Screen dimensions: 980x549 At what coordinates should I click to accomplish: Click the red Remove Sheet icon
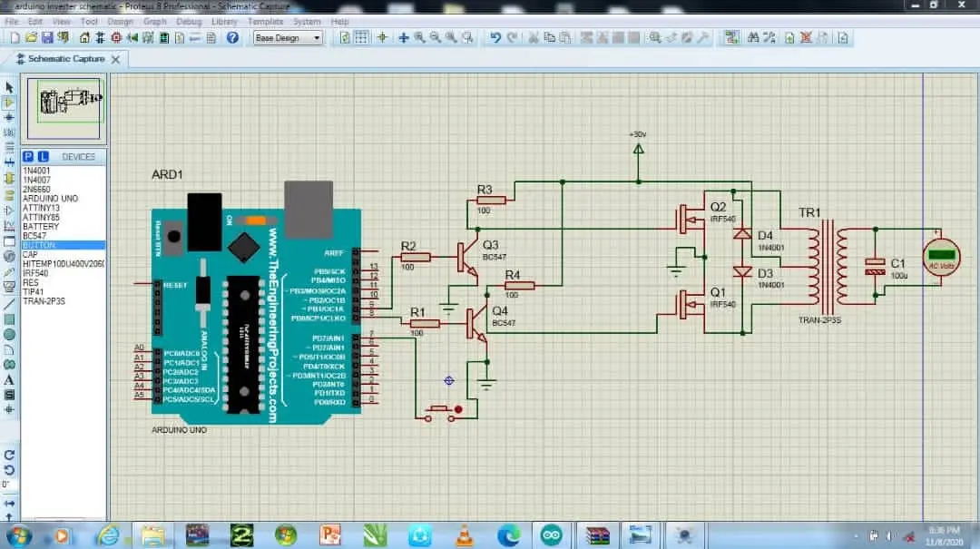coord(807,37)
